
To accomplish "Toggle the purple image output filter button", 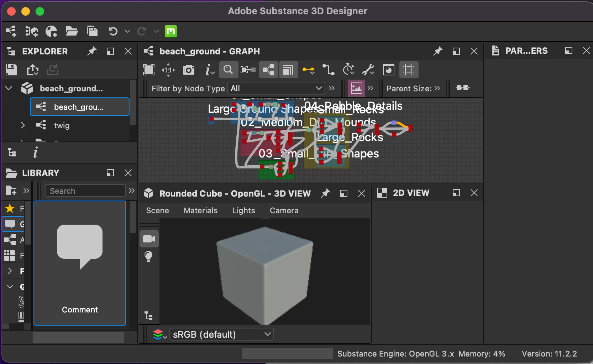I will point(356,88).
